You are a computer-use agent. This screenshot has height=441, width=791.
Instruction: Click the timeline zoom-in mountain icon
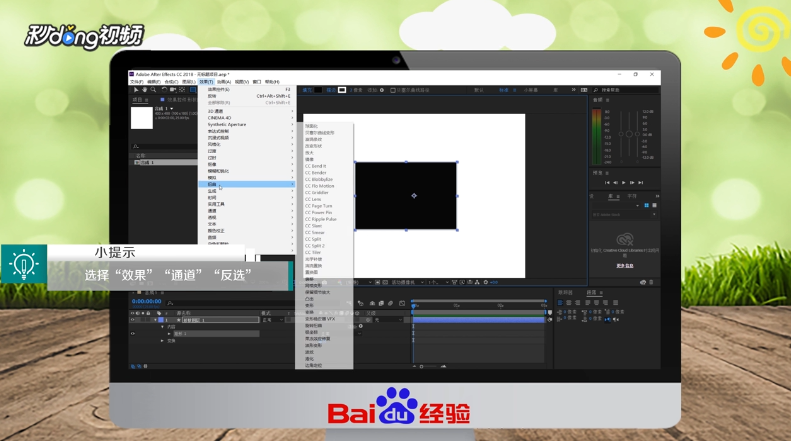pos(443,366)
